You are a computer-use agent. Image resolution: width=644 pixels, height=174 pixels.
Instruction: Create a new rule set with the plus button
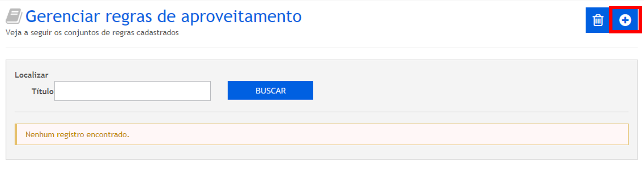tap(625, 20)
